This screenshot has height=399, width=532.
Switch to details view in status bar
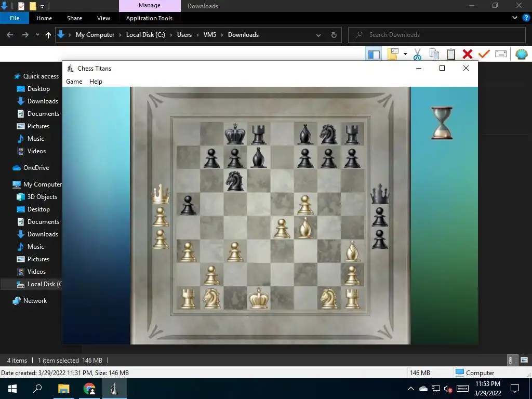pos(510,360)
